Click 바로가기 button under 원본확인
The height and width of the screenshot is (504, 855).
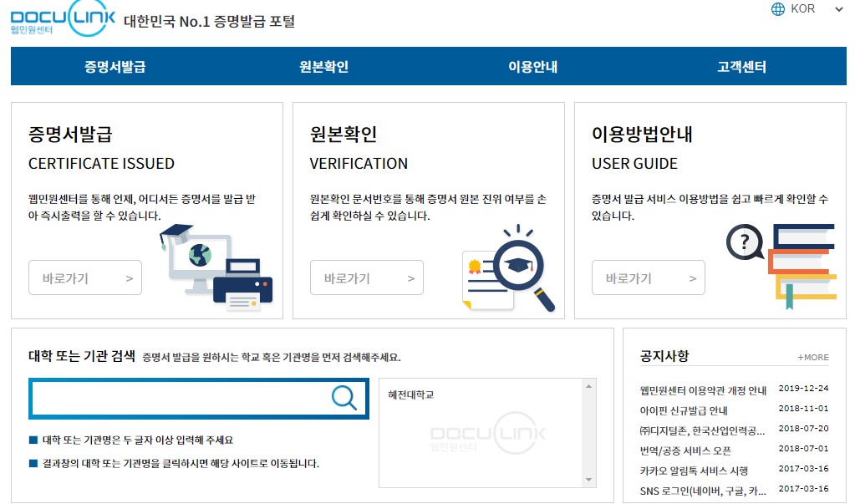coord(366,277)
